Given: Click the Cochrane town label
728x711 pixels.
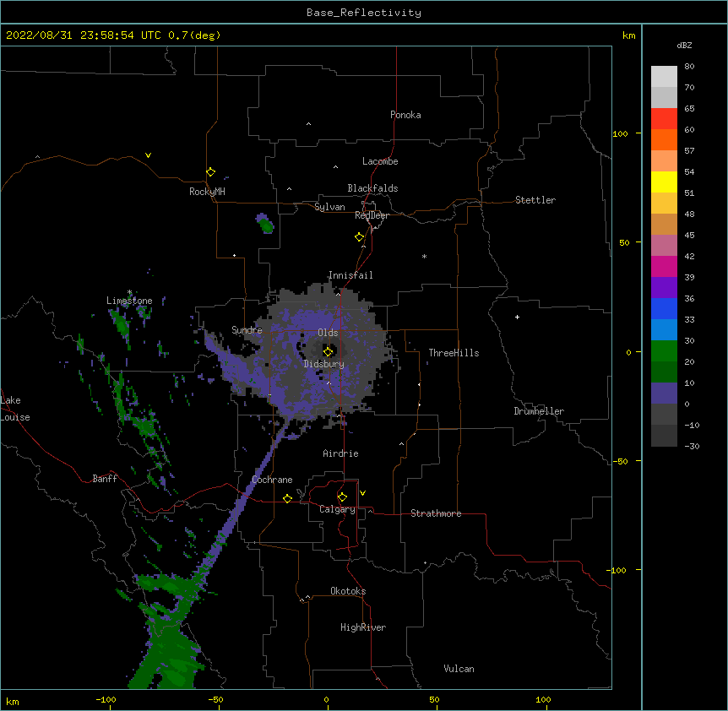Looking at the screenshot, I should pyautogui.click(x=272, y=480).
